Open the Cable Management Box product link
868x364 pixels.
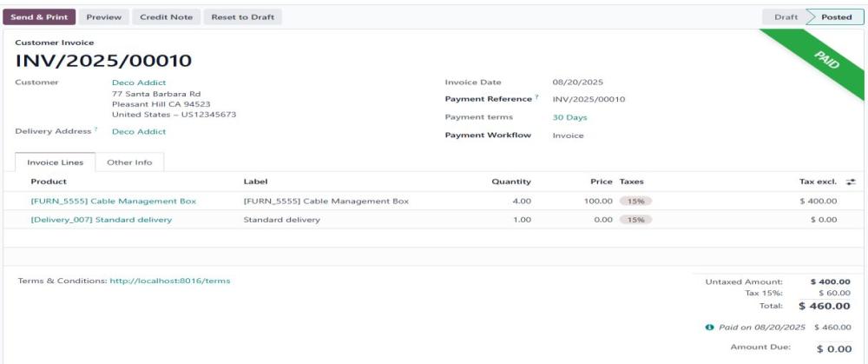tap(114, 202)
